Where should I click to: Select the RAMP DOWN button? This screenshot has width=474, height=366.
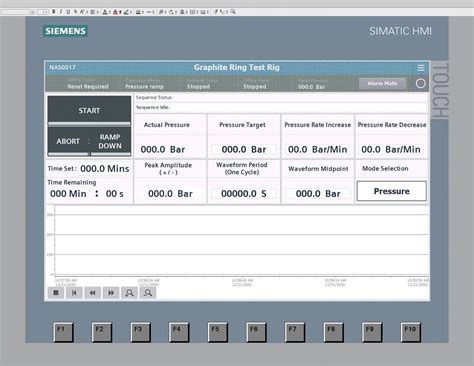point(110,141)
